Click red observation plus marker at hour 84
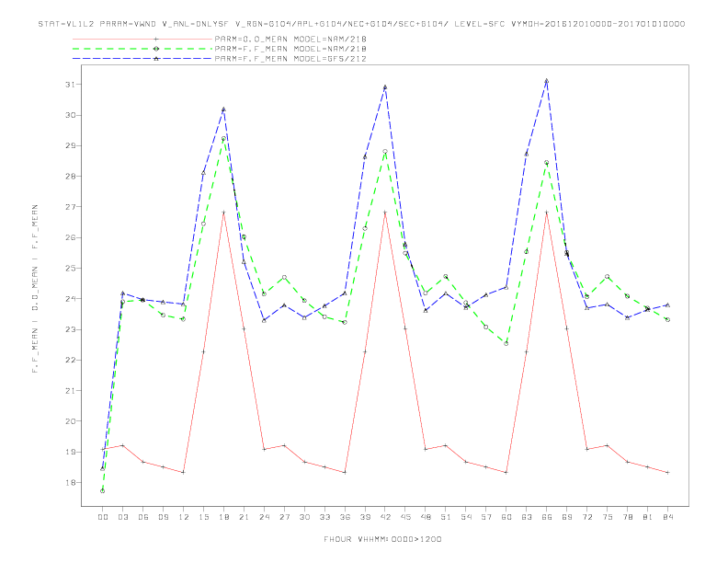 667,473
